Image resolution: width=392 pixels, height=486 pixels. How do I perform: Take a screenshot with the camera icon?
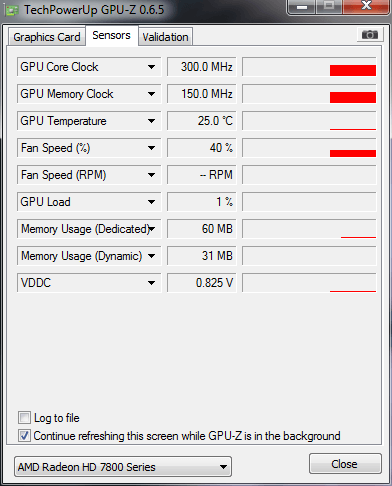coord(370,35)
